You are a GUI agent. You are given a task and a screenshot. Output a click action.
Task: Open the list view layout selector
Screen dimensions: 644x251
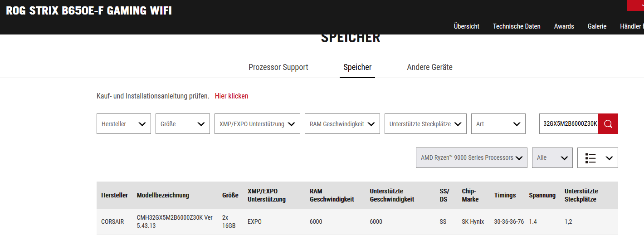(x=597, y=158)
